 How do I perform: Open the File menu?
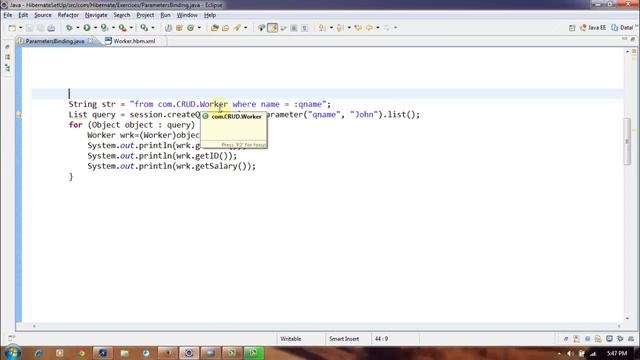8,15
